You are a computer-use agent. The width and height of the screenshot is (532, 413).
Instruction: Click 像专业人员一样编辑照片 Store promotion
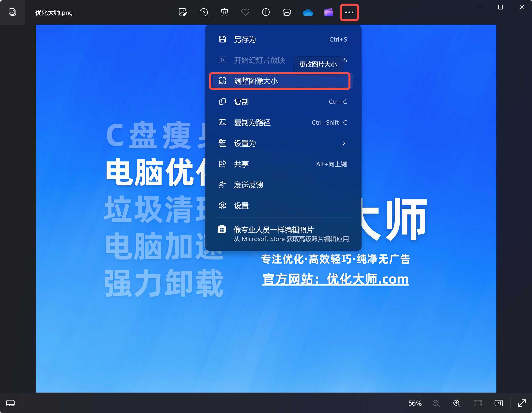tap(283, 234)
